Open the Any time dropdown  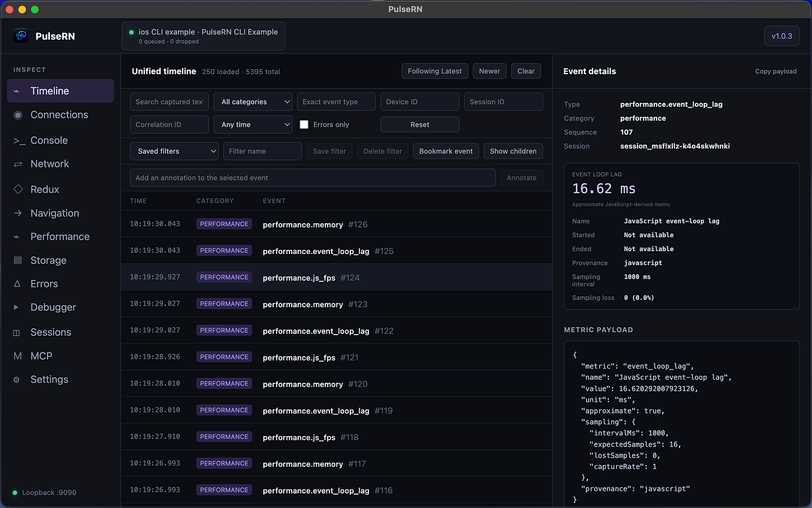(253, 125)
